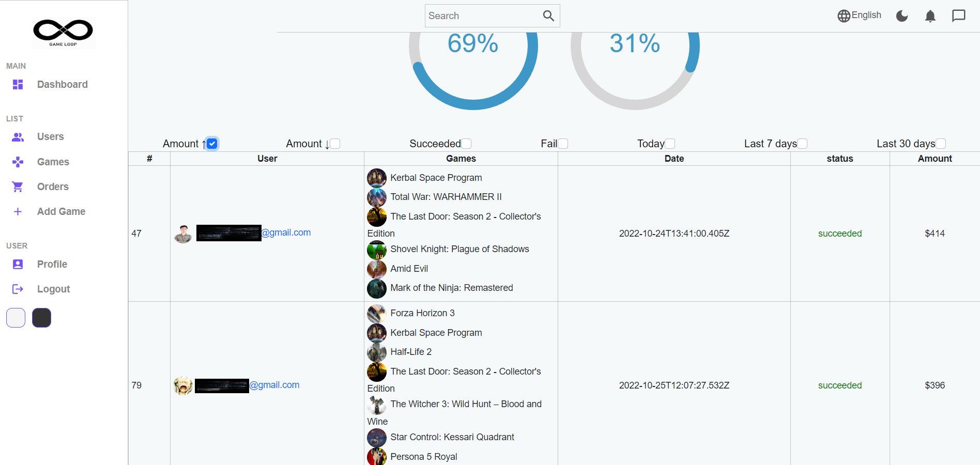Screen dimensions: 980x465
Task: Click inside the Search field
Action: pyautogui.click(x=481, y=16)
